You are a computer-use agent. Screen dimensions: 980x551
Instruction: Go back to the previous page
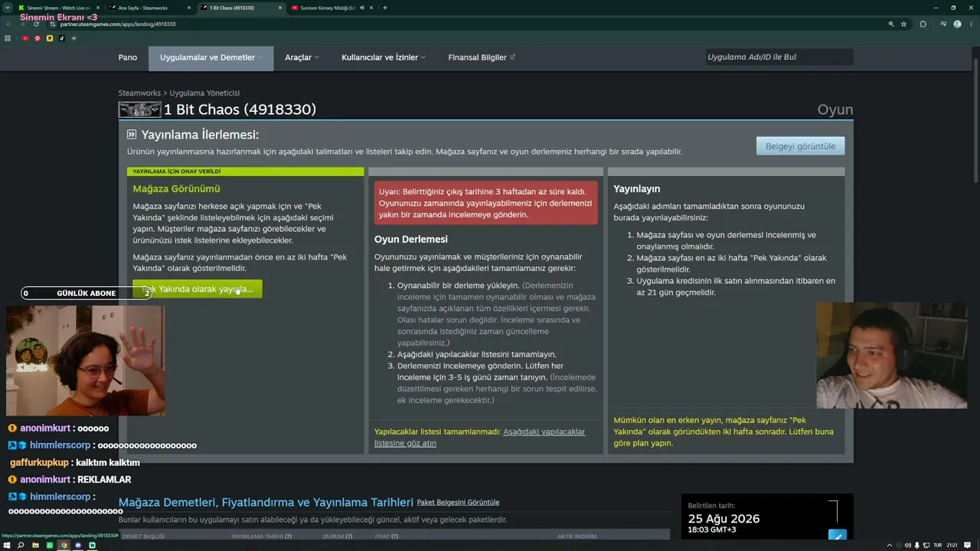point(8,24)
